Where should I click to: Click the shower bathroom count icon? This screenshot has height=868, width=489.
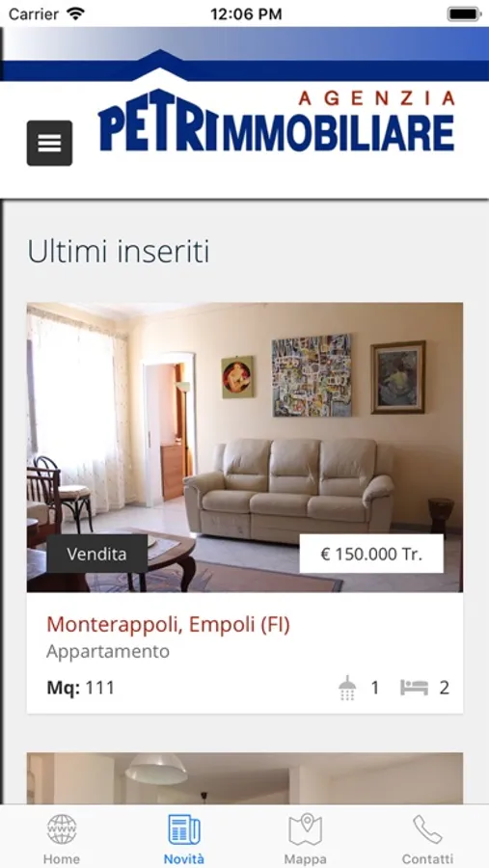coord(347,688)
